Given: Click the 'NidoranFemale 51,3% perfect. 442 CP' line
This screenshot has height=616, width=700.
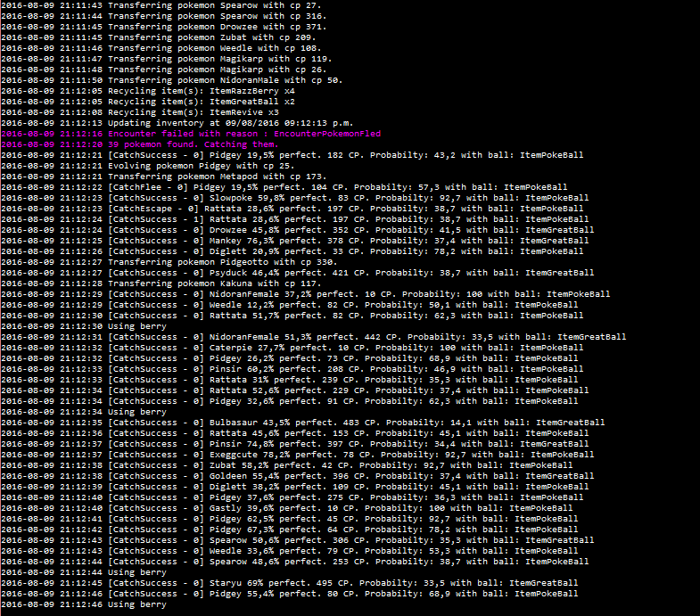Looking at the screenshot, I should (313, 337).
